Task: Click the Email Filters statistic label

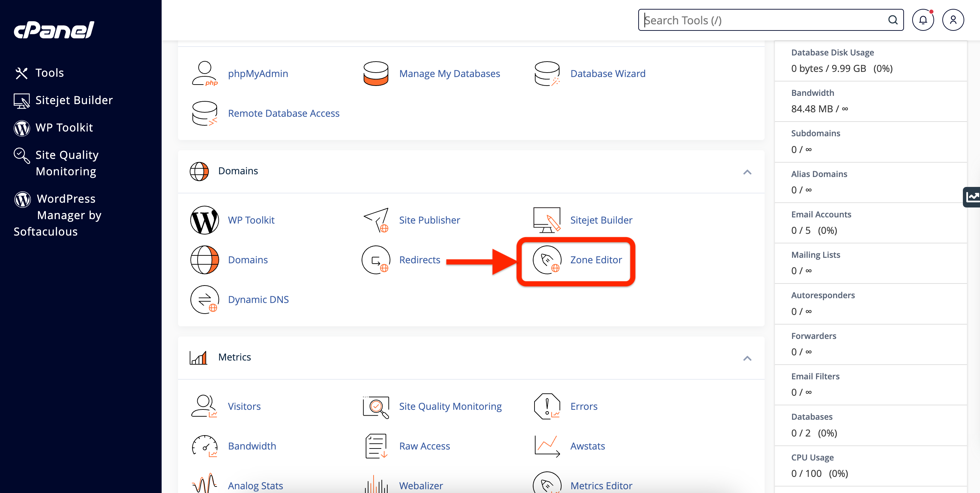Action: [815, 377]
